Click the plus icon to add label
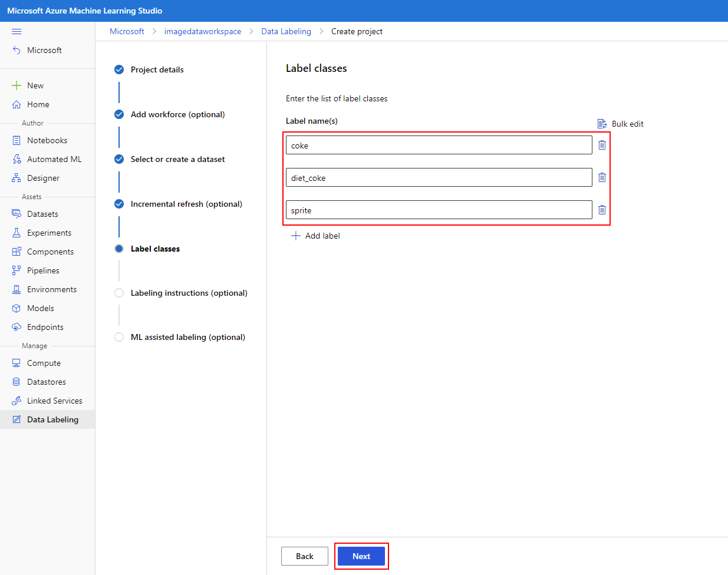728x575 pixels. [296, 236]
